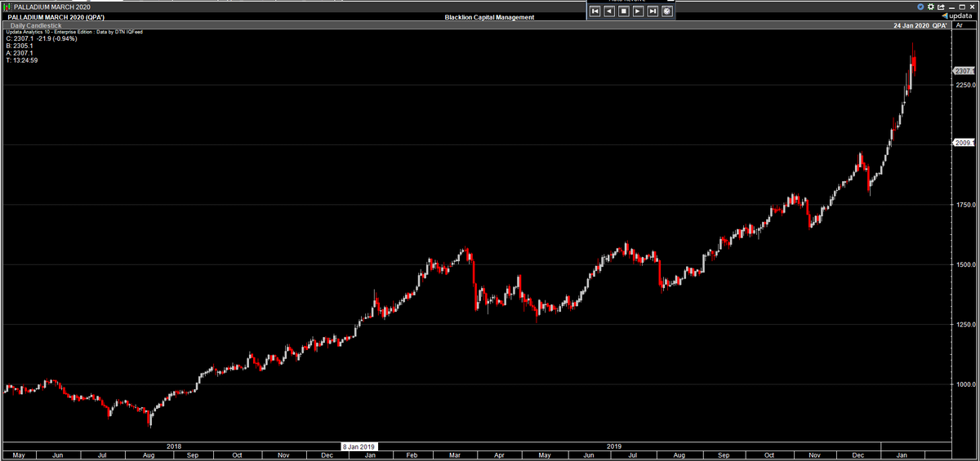This screenshot has height=461, width=980.
Task: Click the B: 2305.1 bid readout
Action: click(20, 46)
